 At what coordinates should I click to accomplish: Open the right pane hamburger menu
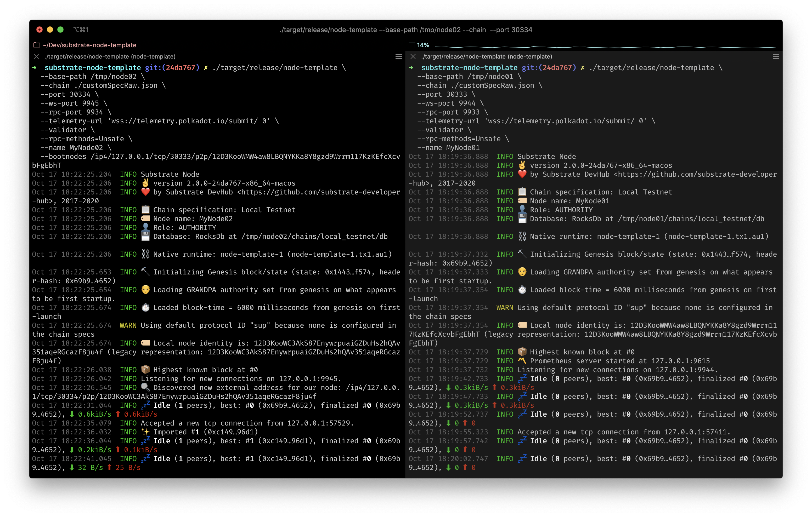pos(776,57)
